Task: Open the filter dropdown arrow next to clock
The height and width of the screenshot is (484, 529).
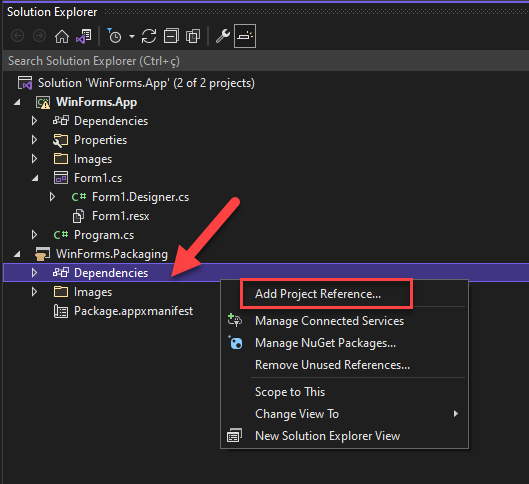Action: click(x=132, y=36)
